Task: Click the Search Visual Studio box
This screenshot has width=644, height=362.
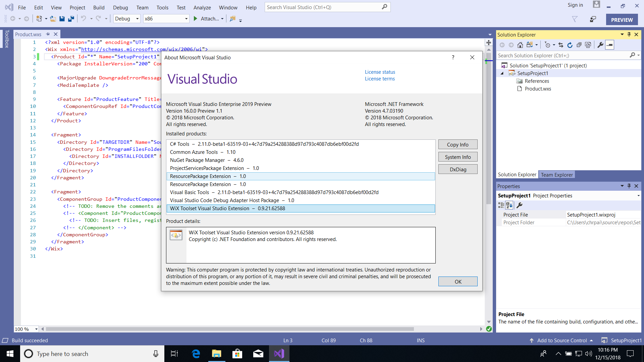Action: 327,7
